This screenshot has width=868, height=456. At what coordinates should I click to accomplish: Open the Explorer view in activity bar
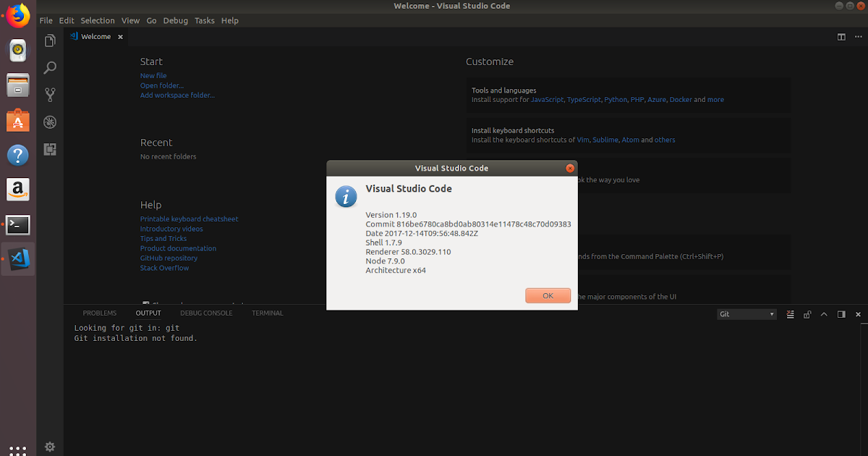coord(50,41)
